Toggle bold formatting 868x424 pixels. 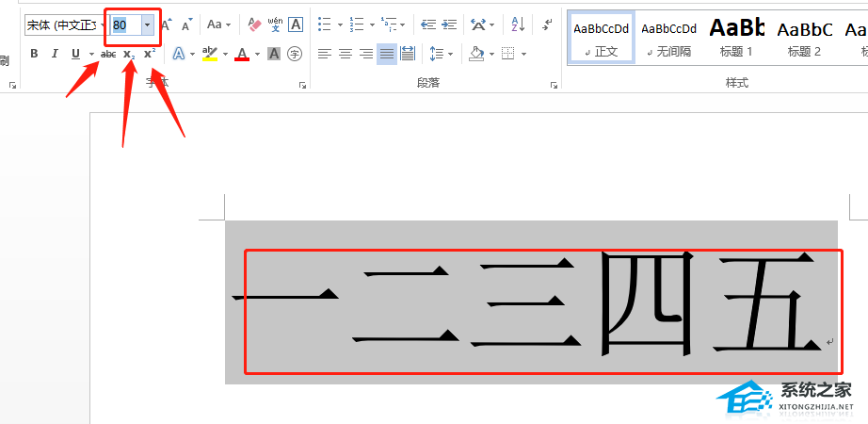pos(34,54)
